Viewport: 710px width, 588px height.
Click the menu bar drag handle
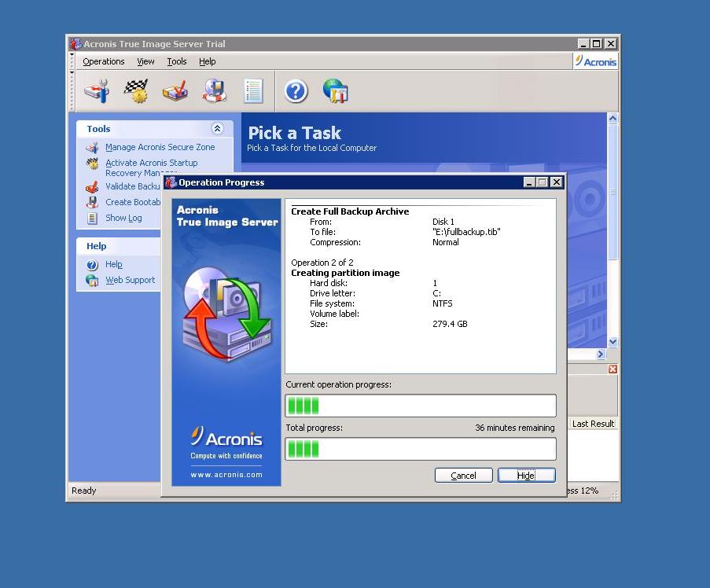tap(72, 61)
